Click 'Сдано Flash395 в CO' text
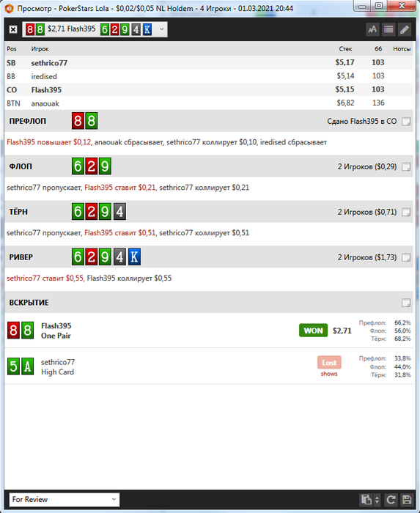Image resolution: width=420 pixels, height=513 pixels. (362, 122)
